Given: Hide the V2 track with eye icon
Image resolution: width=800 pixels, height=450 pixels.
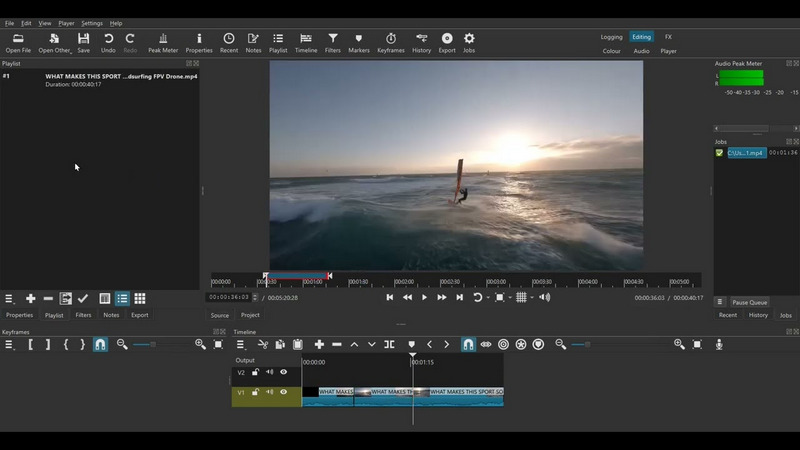Looking at the screenshot, I should pyautogui.click(x=284, y=372).
